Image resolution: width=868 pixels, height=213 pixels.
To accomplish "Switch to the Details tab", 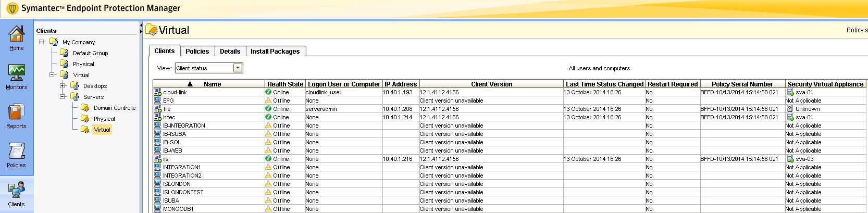I will [x=230, y=51].
